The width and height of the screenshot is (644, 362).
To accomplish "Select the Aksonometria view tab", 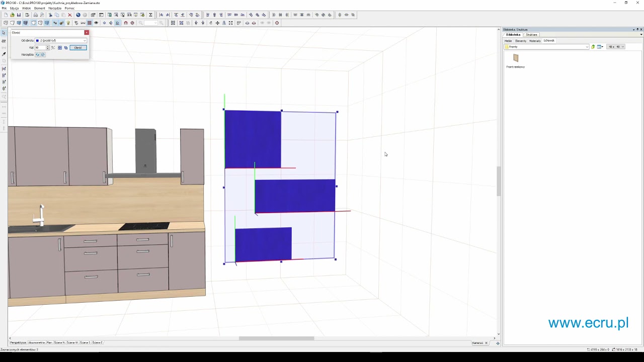I will 36,343.
